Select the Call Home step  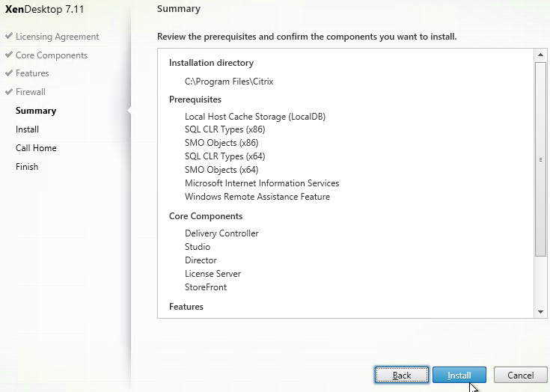click(36, 148)
